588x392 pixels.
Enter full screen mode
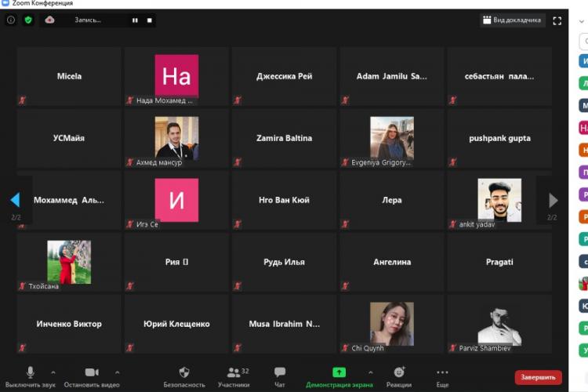557,20
